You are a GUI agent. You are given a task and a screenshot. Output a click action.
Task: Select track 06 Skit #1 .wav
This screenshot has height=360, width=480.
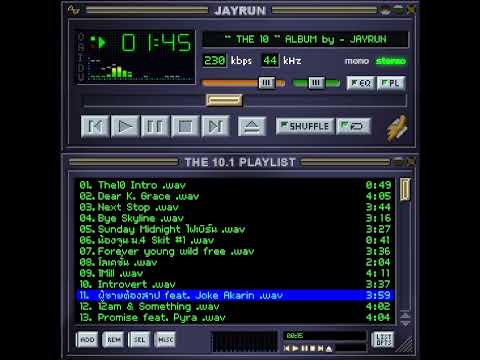tap(235, 240)
